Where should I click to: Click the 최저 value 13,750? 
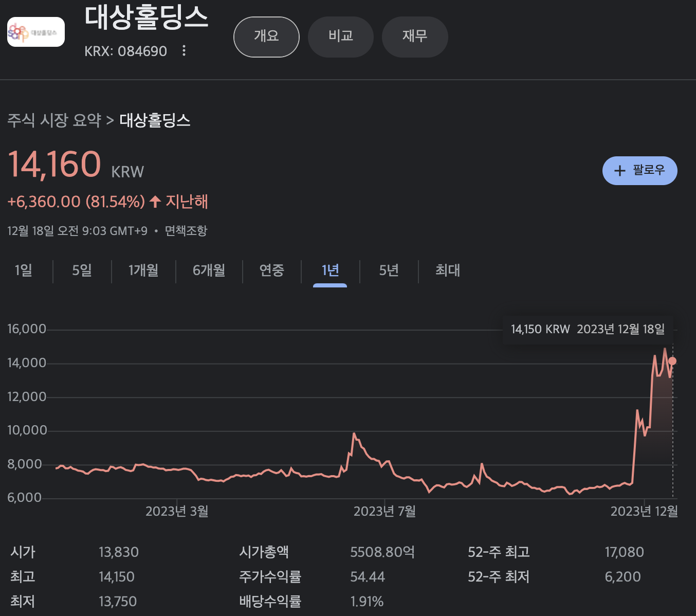(x=118, y=602)
